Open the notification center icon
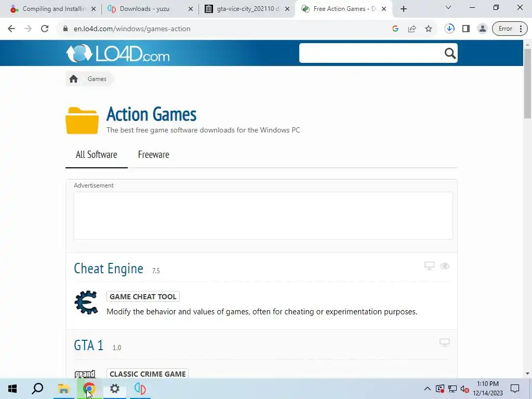 click(x=515, y=389)
